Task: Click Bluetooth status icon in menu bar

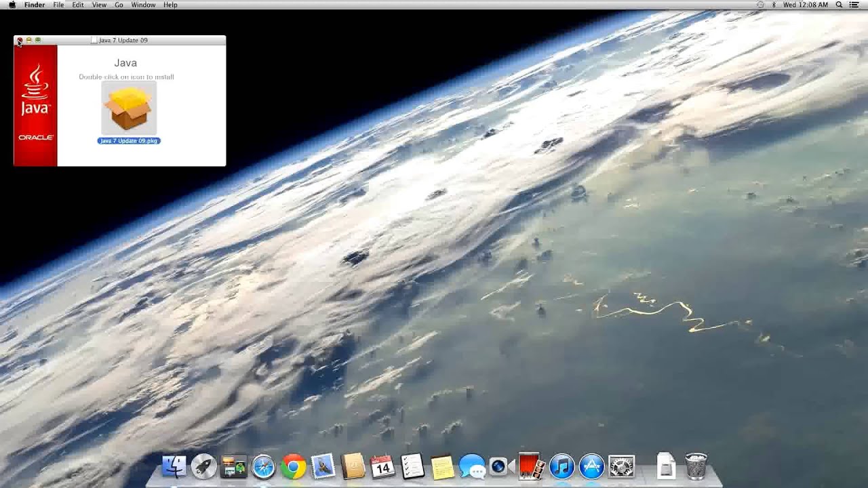Action: coord(774,5)
